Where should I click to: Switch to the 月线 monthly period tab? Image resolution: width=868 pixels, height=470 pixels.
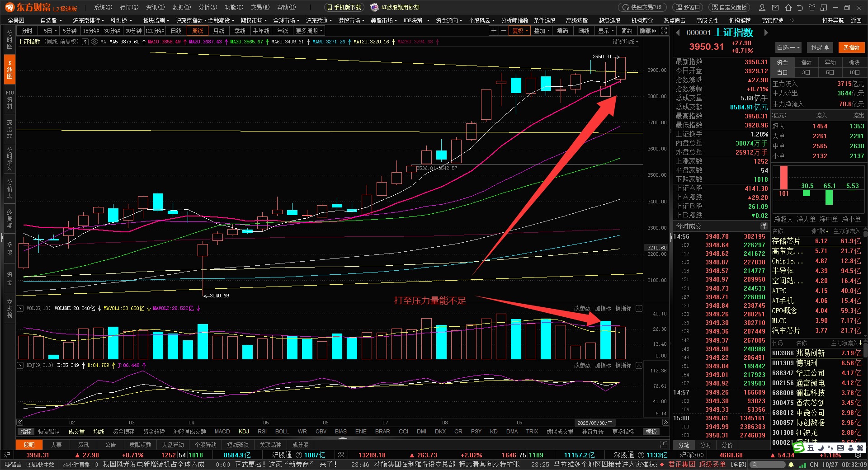pyautogui.click(x=219, y=31)
